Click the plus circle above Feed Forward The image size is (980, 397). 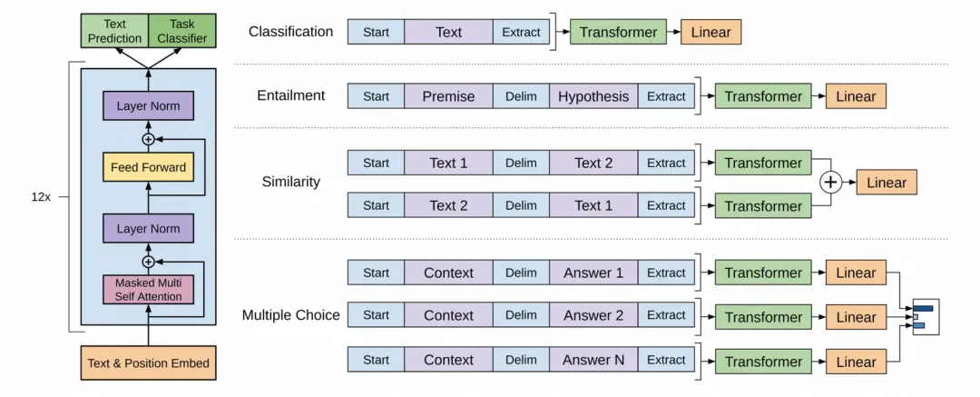coord(149,139)
